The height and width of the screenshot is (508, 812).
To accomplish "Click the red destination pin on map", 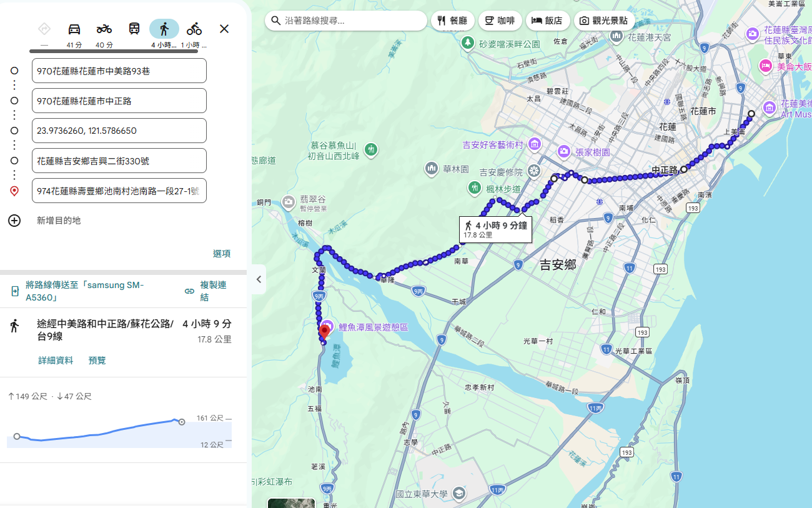I will (325, 332).
